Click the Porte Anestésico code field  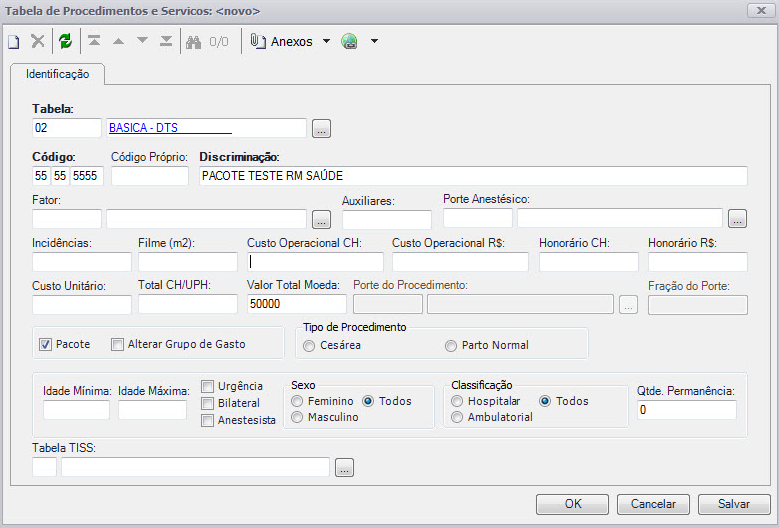[x=478, y=218]
